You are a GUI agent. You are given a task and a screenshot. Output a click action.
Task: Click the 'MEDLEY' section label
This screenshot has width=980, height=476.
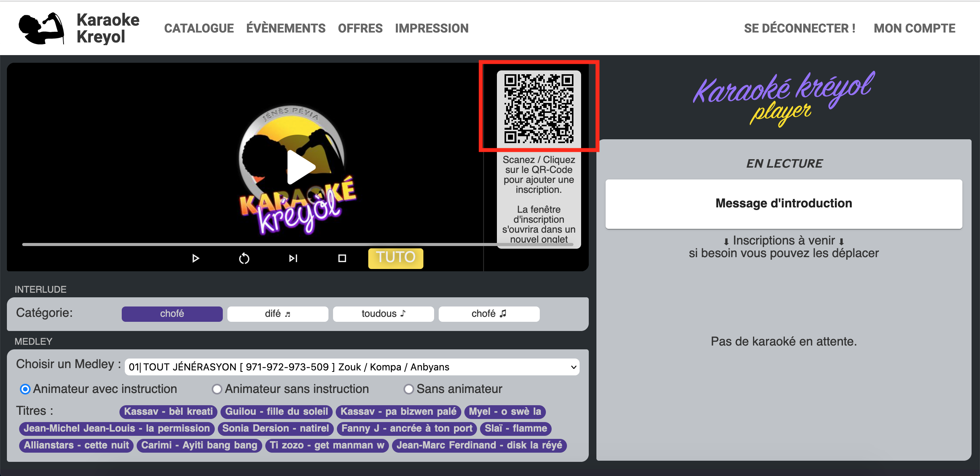tap(33, 342)
